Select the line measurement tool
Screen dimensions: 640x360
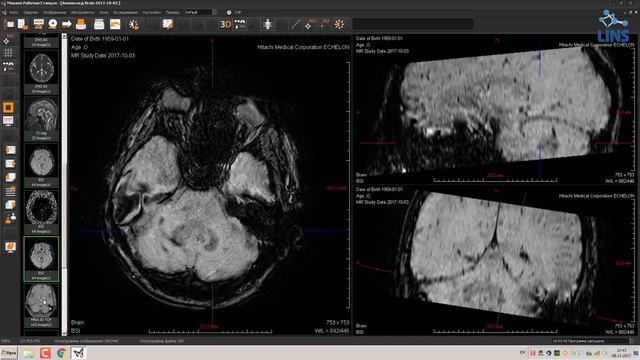295,24
